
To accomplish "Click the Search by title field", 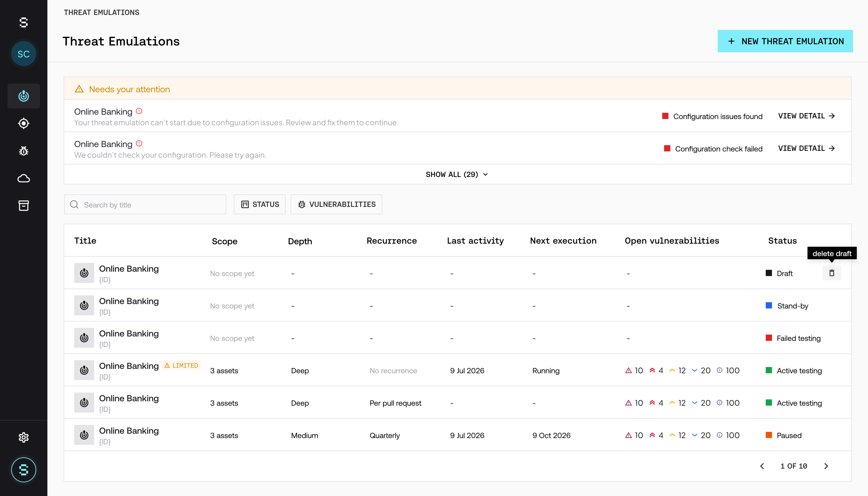I will pos(145,204).
